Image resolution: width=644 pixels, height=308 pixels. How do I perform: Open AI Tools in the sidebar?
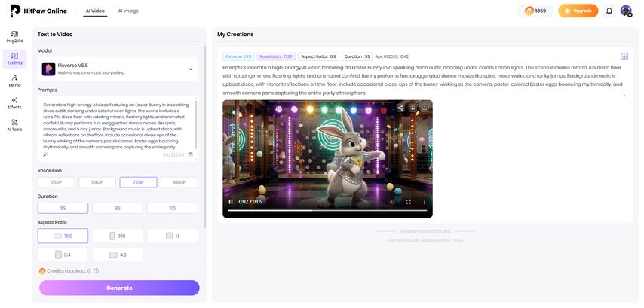pyautogui.click(x=14, y=125)
